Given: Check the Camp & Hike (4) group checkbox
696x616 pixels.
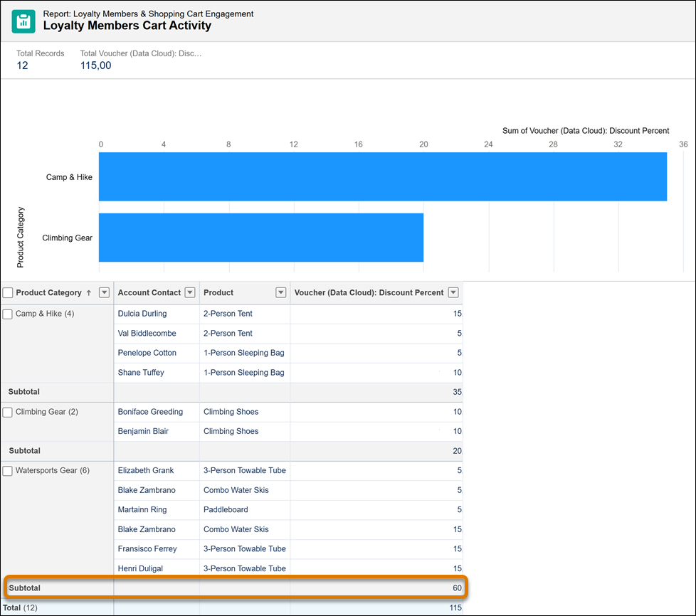Looking at the screenshot, I should 8,314.
